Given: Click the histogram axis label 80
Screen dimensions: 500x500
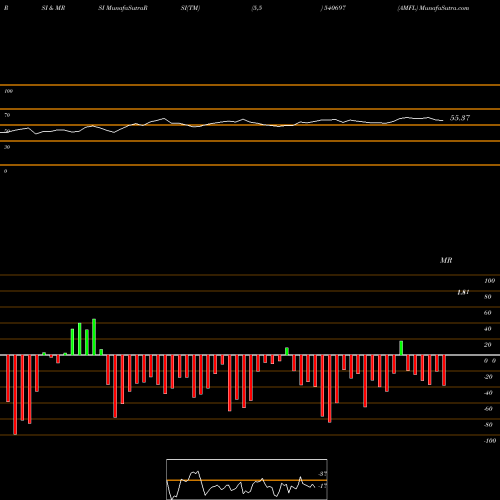Looking at the screenshot, I should pos(487,297).
